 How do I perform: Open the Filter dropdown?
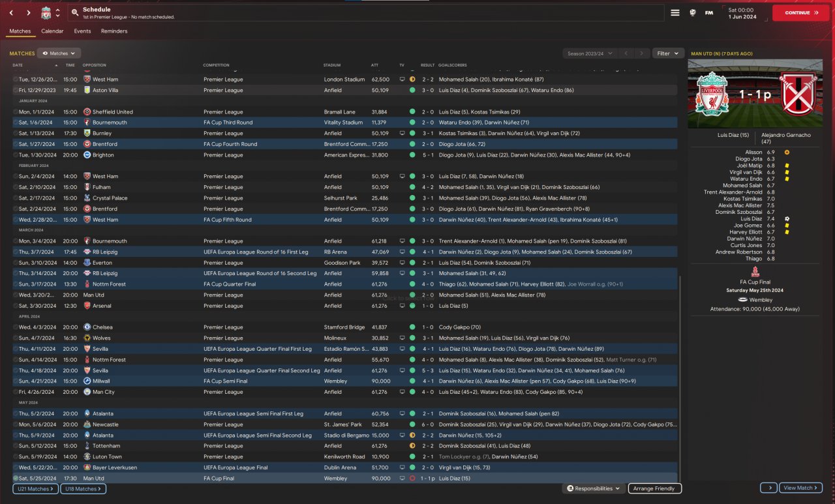tap(668, 53)
